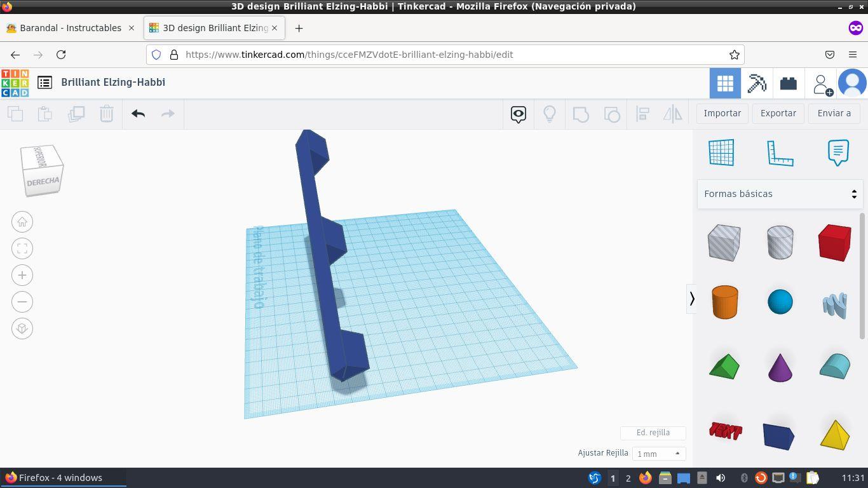Image resolution: width=868 pixels, height=488 pixels.
Task: Click the Tinkercad URL address bar
Action: [445, 55]
